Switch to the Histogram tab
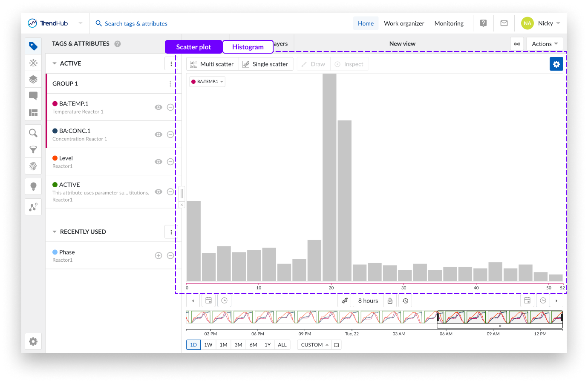Screen dimensions: 588x383 click(x=248, y=47)
